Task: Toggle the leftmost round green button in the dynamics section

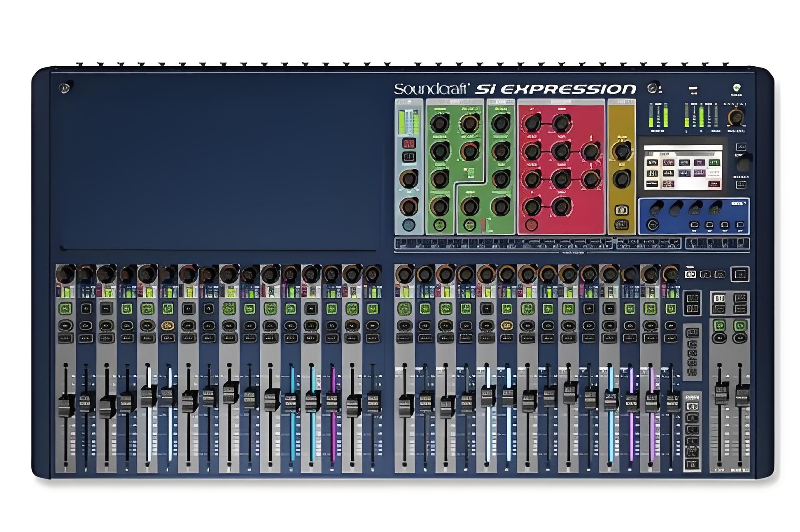Action: (x=439, y=225)
